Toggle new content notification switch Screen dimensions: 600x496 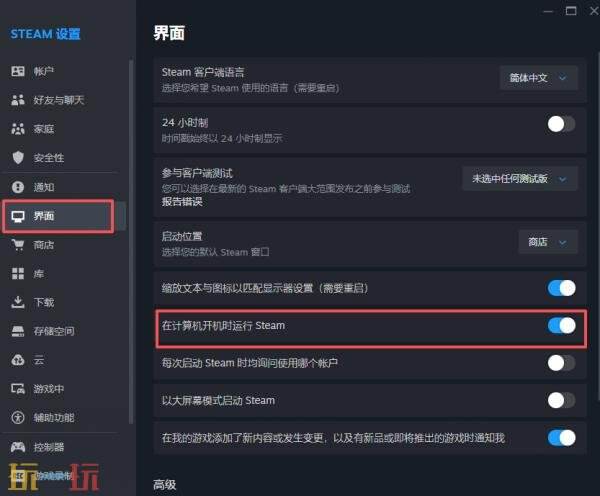(x=561, y=438)
